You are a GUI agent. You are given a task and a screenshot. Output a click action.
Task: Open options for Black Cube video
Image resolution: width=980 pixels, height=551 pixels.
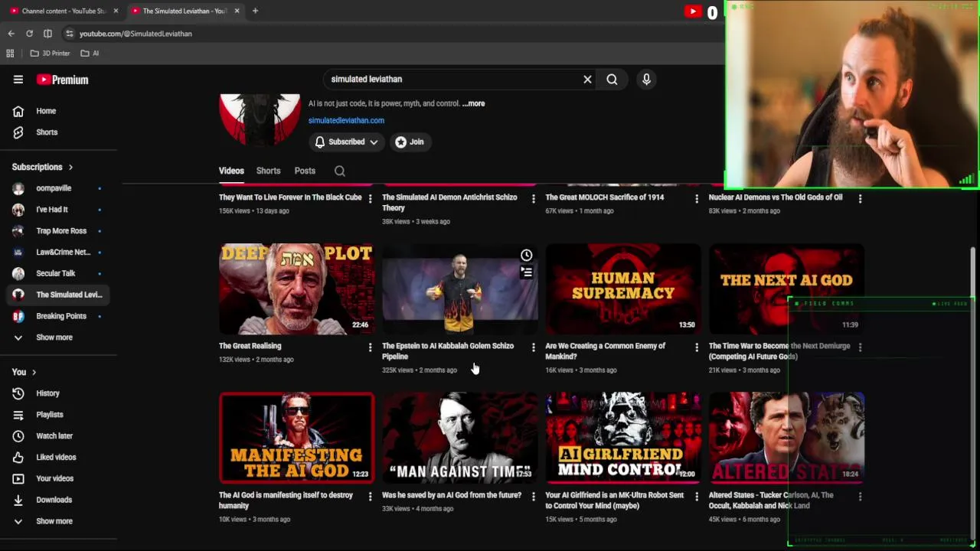click(370, 199)
